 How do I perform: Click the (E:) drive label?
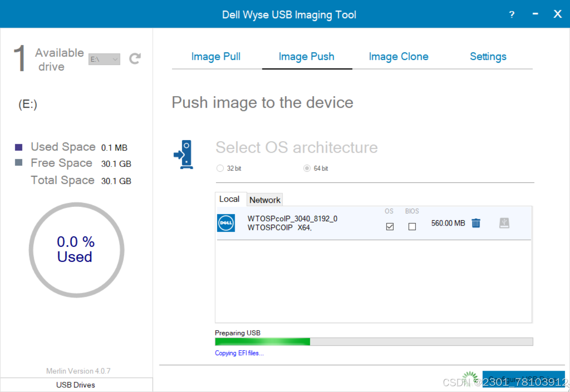(28, 105)
